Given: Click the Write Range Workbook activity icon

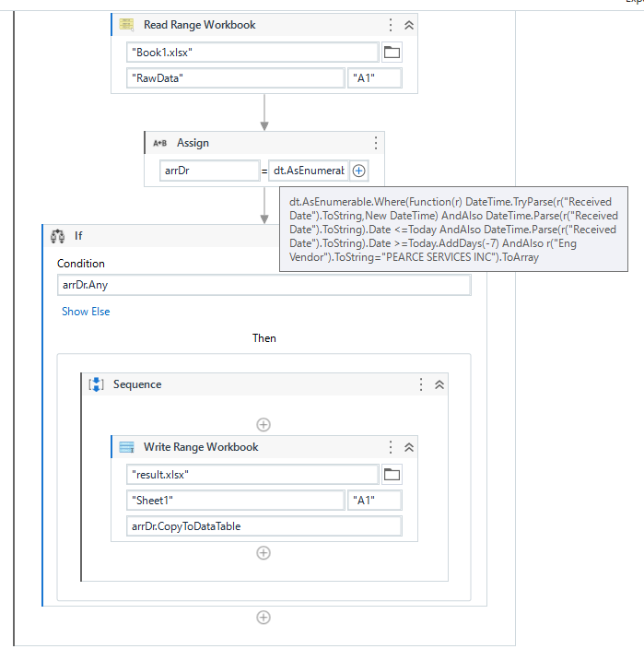Looking at the screenshot, I should tap(126, 447).
